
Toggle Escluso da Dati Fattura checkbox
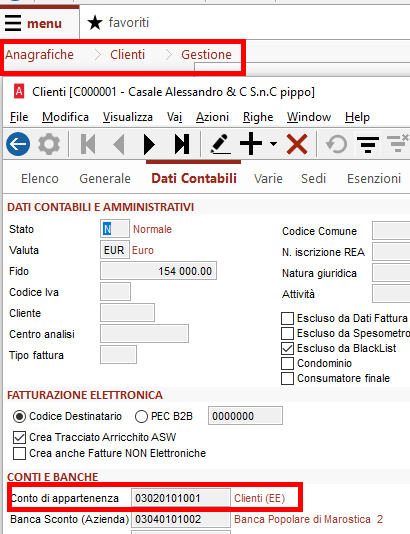[287, 318]
